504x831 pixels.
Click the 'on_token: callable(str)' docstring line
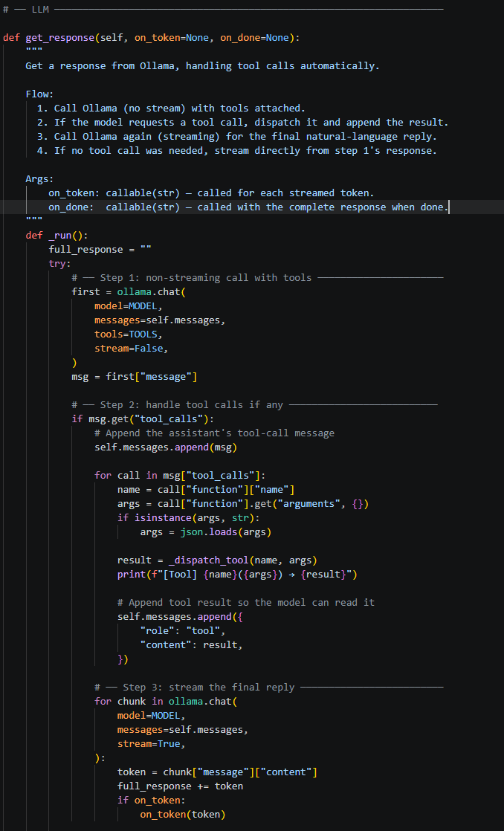pyautogui.click(x=211, y=193)
